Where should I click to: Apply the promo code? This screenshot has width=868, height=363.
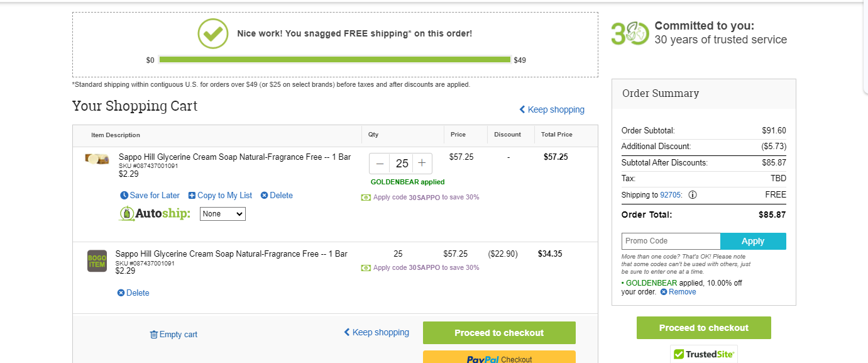tap(753, 241)
